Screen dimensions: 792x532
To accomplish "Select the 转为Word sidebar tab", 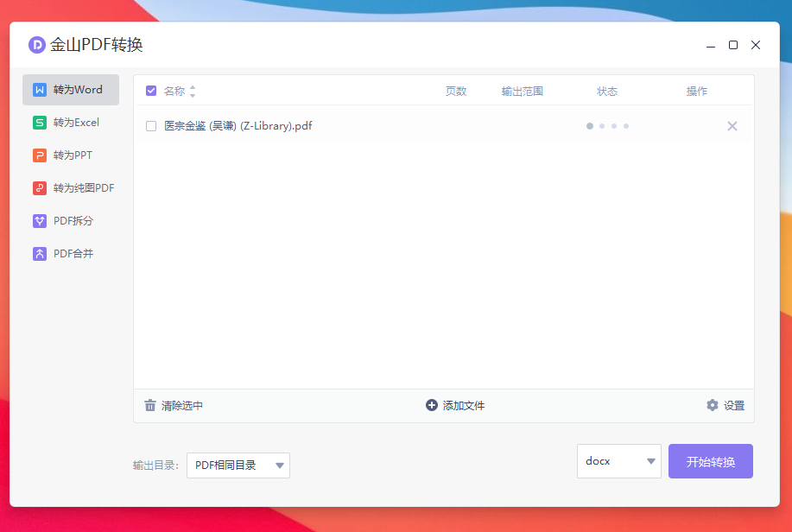I will click(x=71, y=90).
